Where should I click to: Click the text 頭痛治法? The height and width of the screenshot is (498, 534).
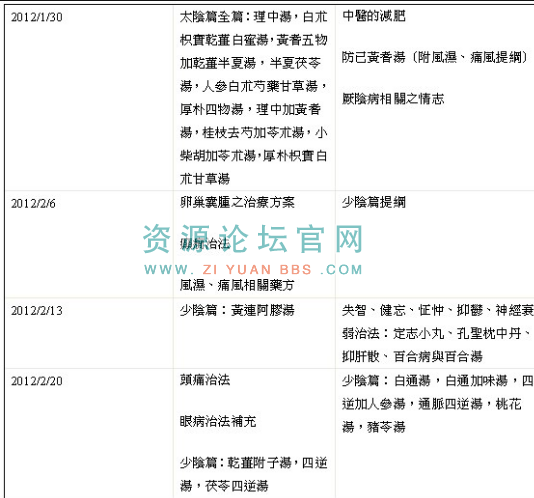[x=205, y=380]
